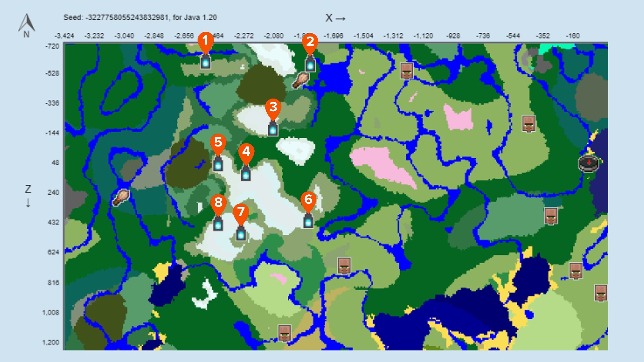Select the brush-shaped structure icon on the west side
The width and height of the screenshot is (644, 362).
(121, 197)
